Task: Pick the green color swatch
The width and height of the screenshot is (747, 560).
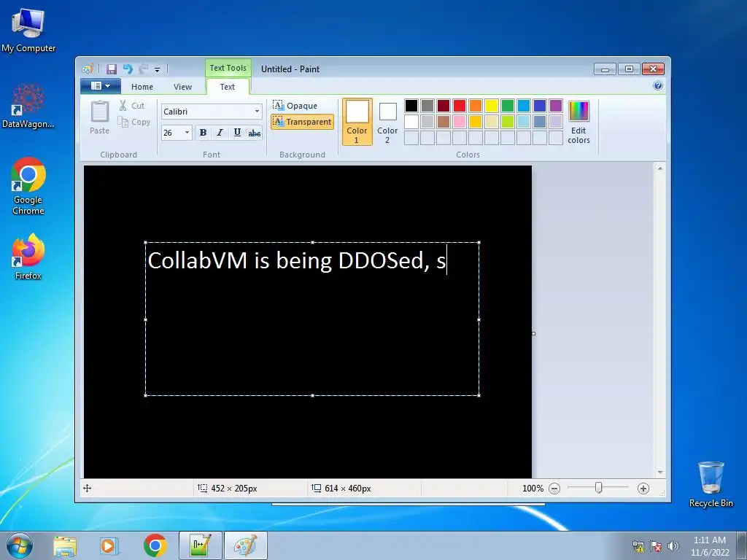Action: tap(508, 106)
